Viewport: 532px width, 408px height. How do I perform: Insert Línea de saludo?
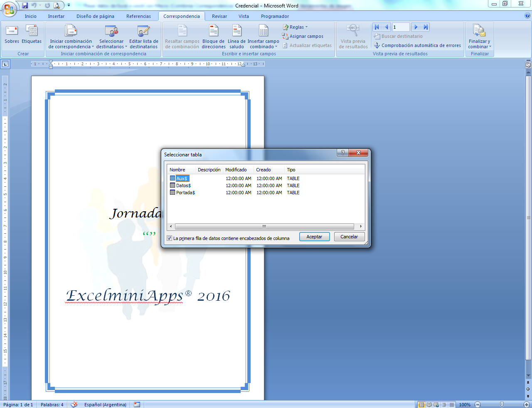click(x=236, y=37)
